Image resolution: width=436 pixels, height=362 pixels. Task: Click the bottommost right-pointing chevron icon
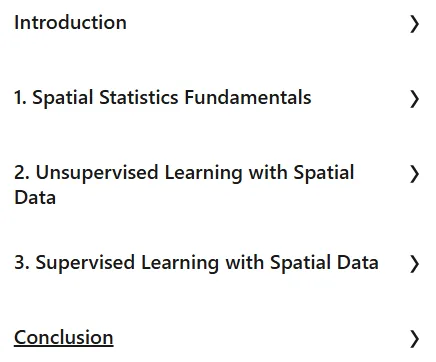[x=414, y=339]
